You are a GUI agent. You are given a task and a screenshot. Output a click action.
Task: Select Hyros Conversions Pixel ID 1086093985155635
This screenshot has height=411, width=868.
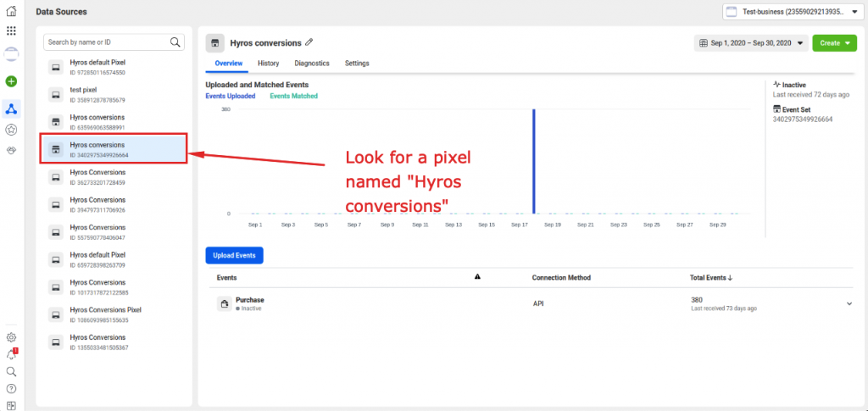[x=114, y=314]
